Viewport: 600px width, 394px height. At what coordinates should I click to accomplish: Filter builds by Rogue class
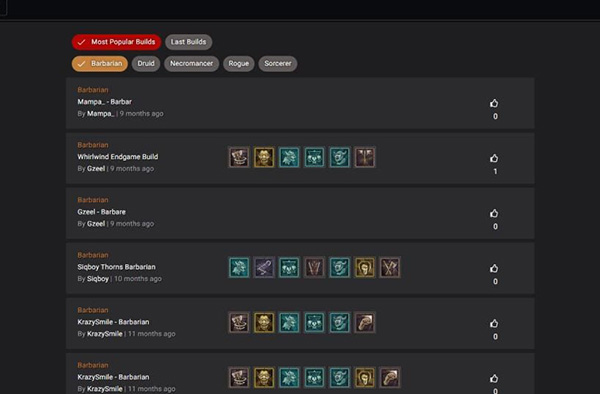(x=239, y=63)
